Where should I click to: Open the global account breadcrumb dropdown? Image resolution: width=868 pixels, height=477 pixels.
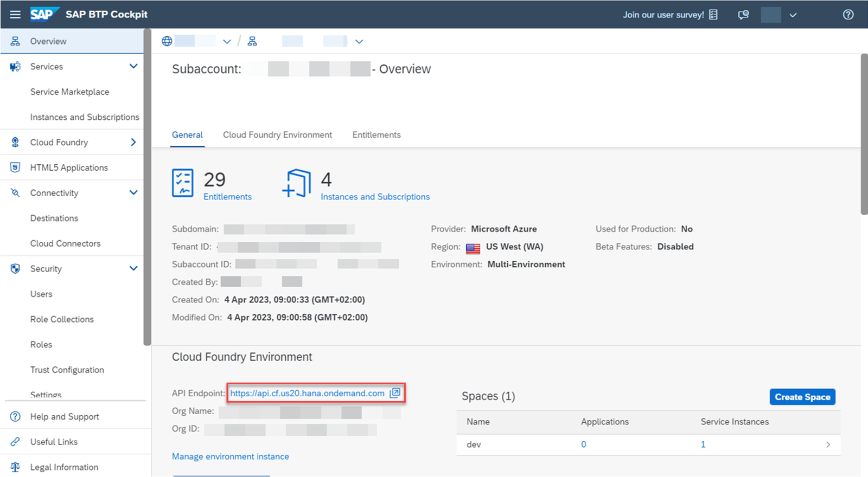[x=227, y=42]
